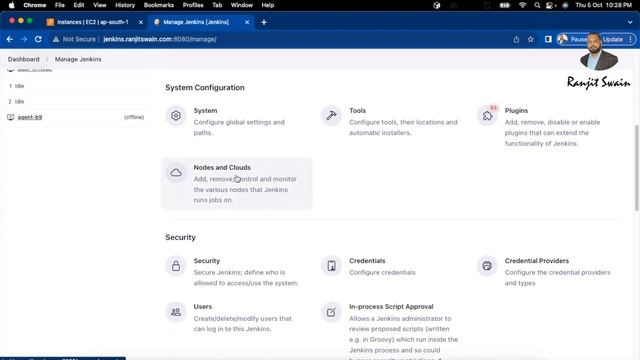
Task: Click the Update button in Chrome toolbar
Action: coord(613,39)
